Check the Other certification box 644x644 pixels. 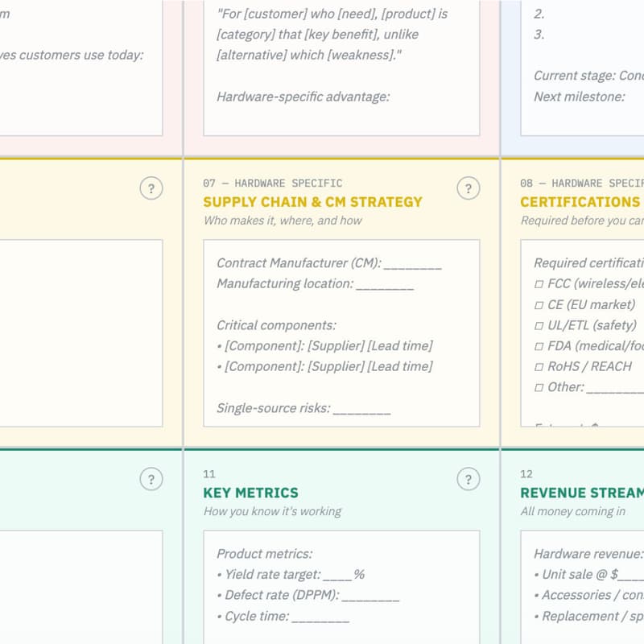point(539,387)
